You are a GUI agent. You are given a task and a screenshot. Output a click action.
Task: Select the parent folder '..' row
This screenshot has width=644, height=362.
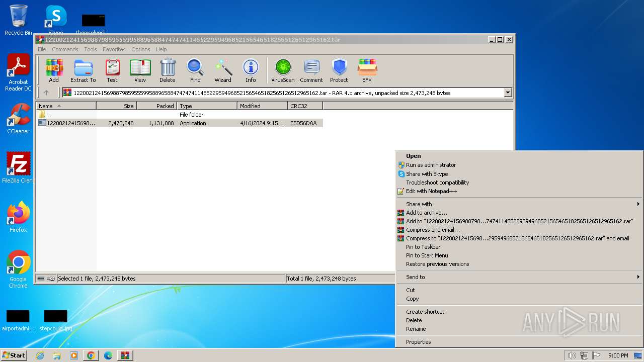pyautogui.click(x=179, y=115)
